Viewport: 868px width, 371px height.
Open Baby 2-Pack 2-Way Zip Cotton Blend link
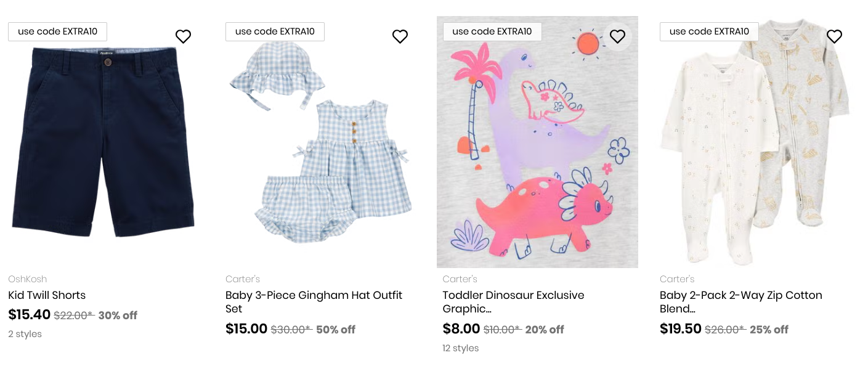pyautogui.click(x=740, y=302)
